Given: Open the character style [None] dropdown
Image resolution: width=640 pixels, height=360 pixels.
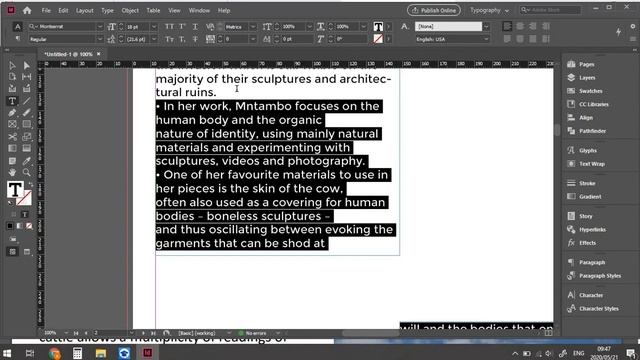Looking at the screenshot, I should [x=486, y=27].
